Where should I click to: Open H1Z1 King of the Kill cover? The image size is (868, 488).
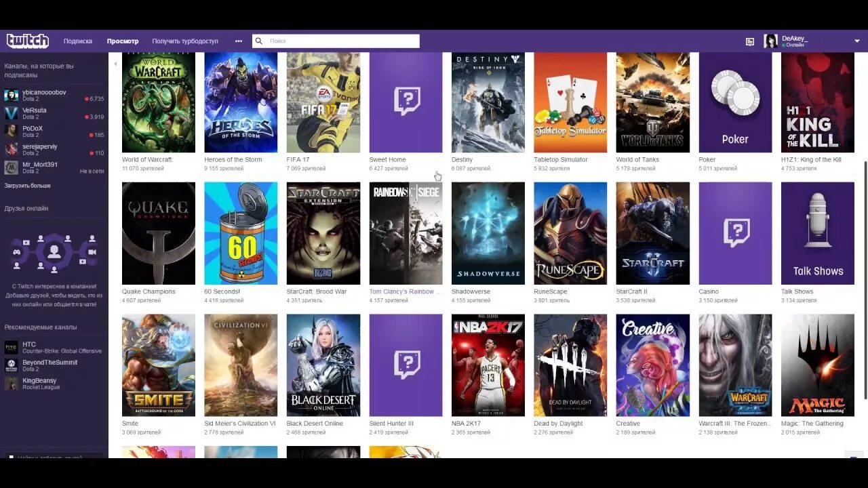click(818, 102)
